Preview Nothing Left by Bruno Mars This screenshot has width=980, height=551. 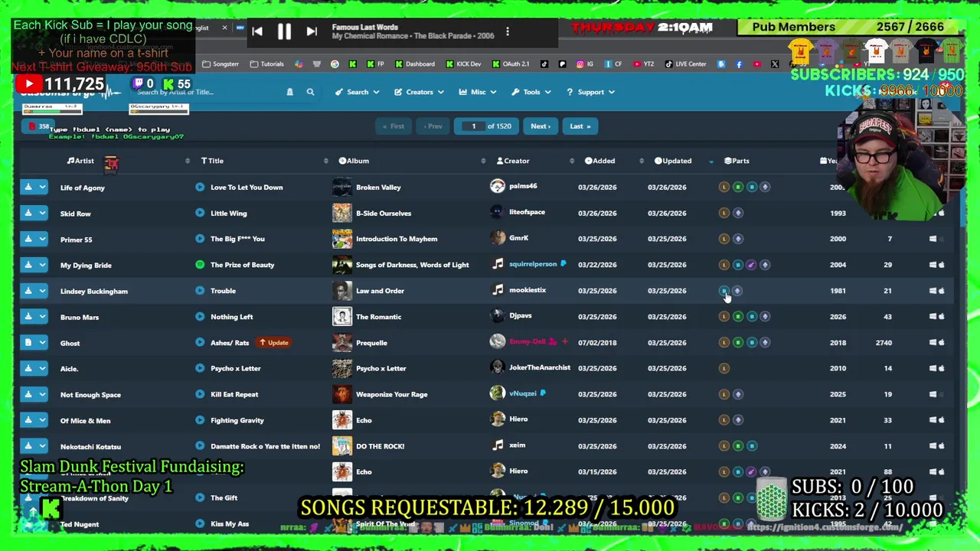pos(200,317)
